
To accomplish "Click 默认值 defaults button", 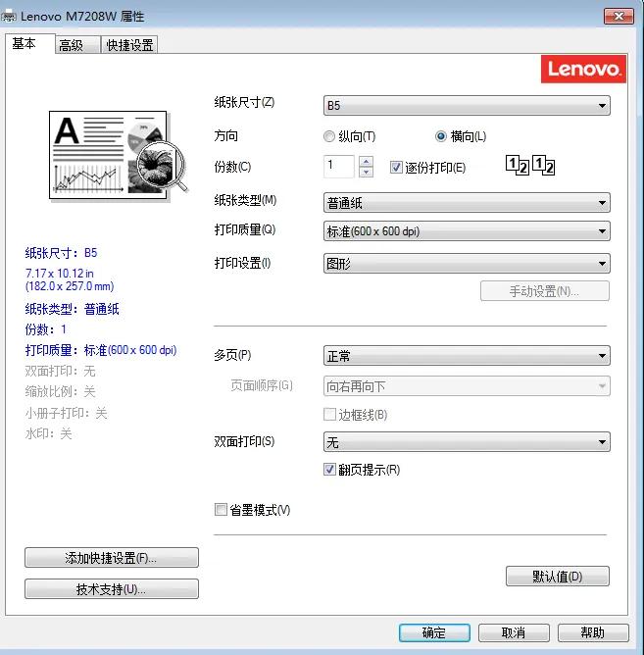I will 558,577.
